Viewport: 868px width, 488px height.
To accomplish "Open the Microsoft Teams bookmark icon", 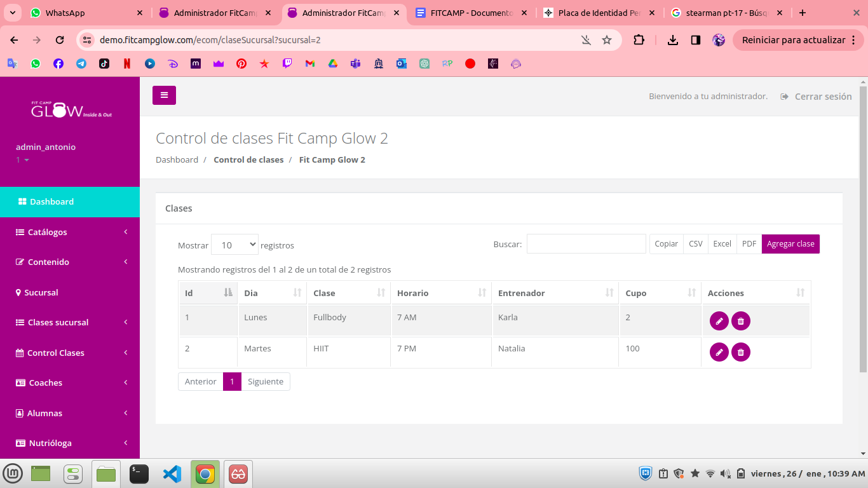I will pyautogui.click(x=356, y=64).
